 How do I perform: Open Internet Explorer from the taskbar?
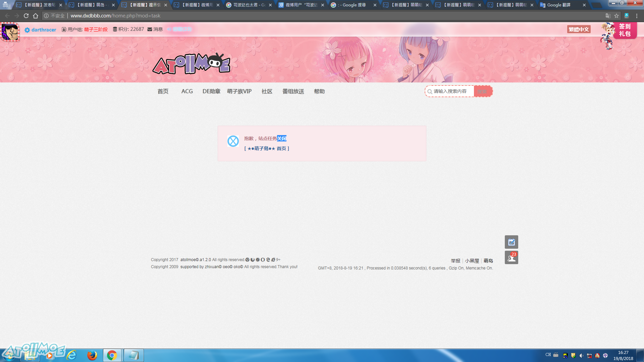tap(72, 355)
